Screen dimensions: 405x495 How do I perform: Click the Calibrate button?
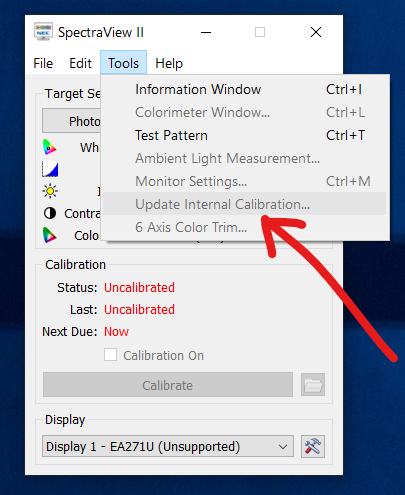[x=168, y=385]
